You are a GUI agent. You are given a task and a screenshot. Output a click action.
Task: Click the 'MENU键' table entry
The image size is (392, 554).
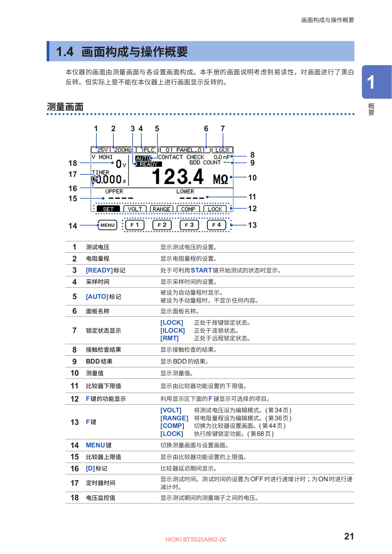coord(99,445)
